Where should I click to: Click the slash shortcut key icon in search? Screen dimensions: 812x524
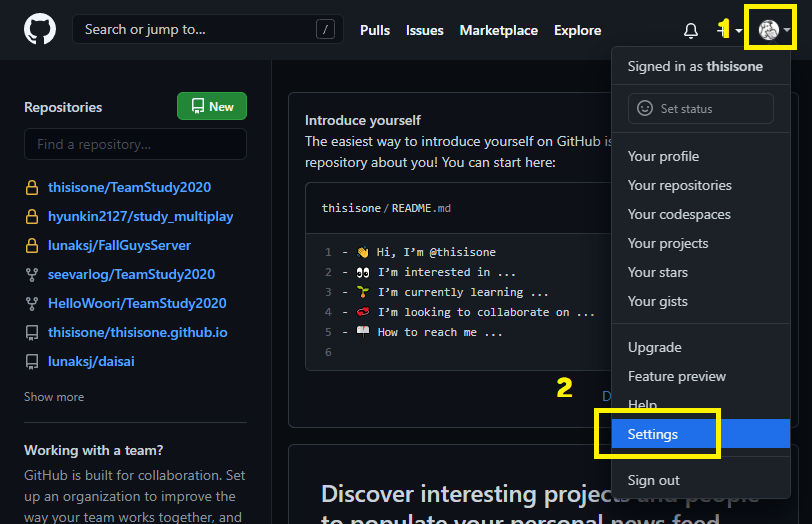[x=325, y=30]
